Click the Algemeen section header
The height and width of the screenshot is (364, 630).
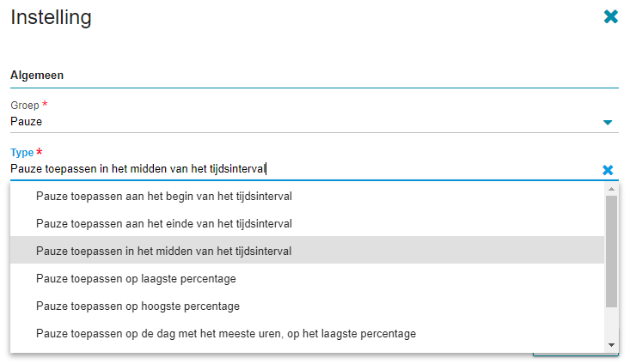(37, 75)
